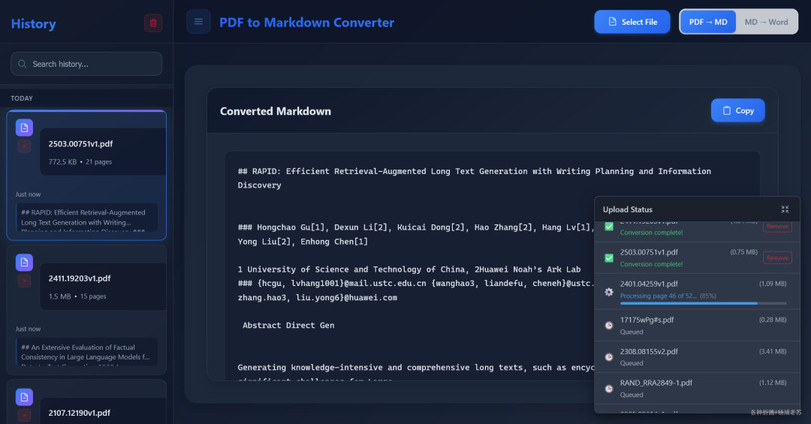
Task: Click the clock icon beside 2308.08155v2.pdf
Action: (609, 357)
